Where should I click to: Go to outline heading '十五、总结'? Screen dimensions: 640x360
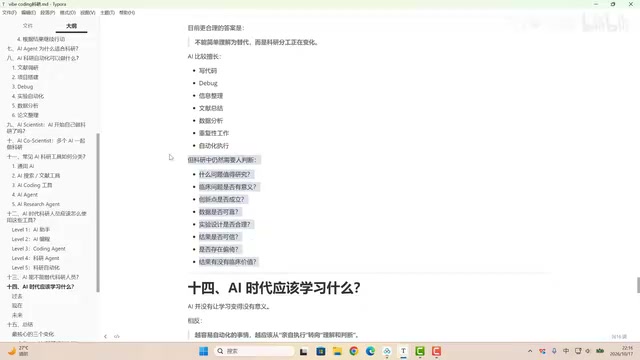pos(20,324)
